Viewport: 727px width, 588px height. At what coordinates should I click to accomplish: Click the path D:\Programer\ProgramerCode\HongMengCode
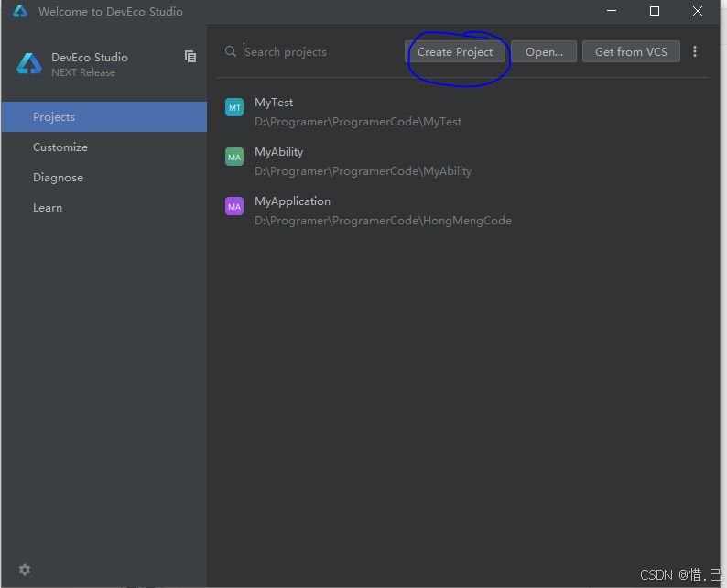[x=383, y=221]
